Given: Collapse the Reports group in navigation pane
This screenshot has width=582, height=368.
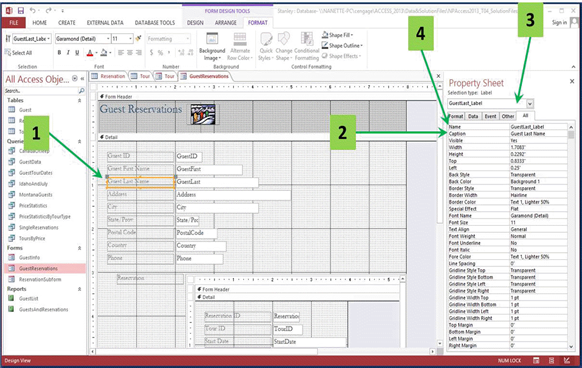Looking at the screenshot, I should click(79, 289).
